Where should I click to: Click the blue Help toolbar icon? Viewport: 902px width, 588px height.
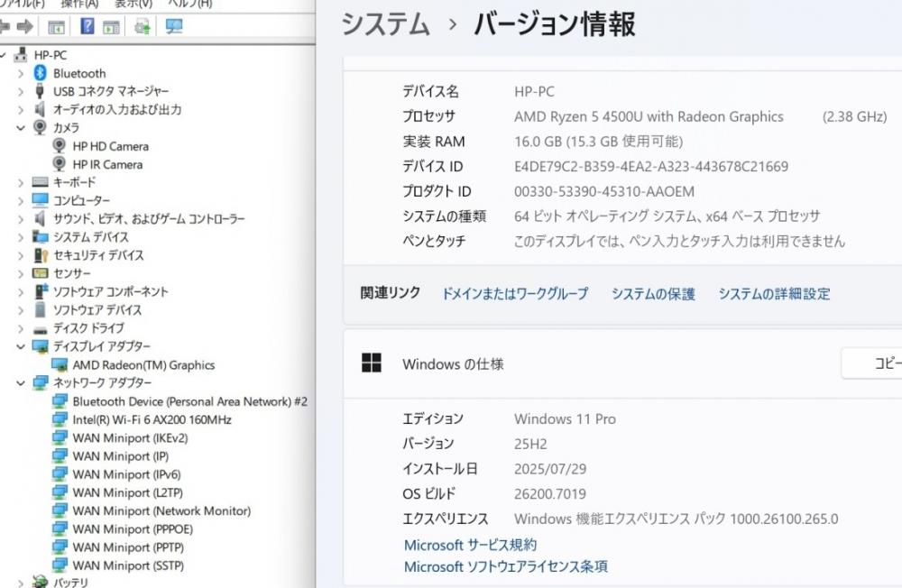click(87, 26)
